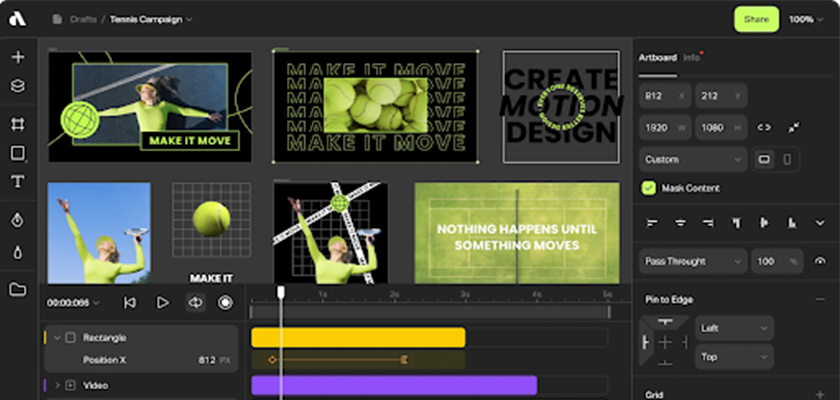Select the Artboard frame tool

pos(18,124)
